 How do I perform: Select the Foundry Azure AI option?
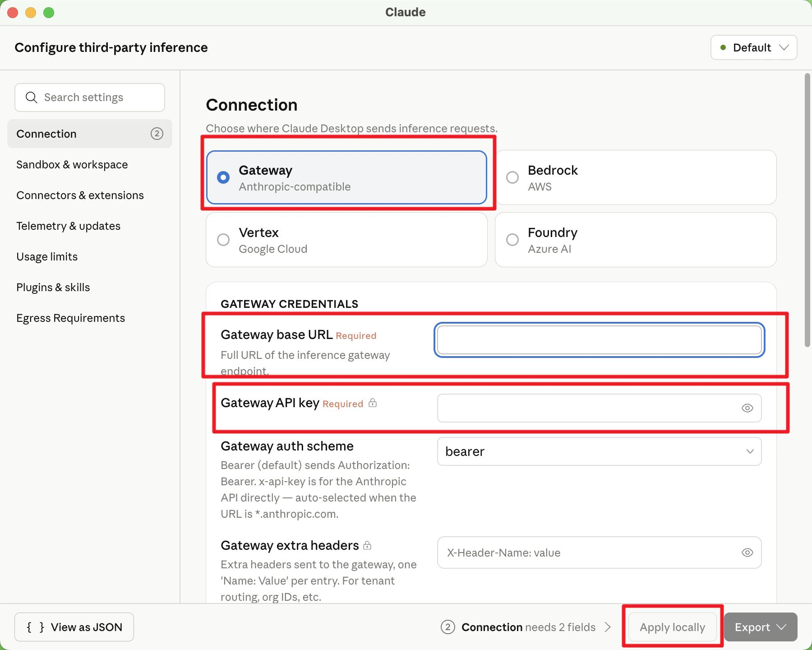click(x=636, y=240)
